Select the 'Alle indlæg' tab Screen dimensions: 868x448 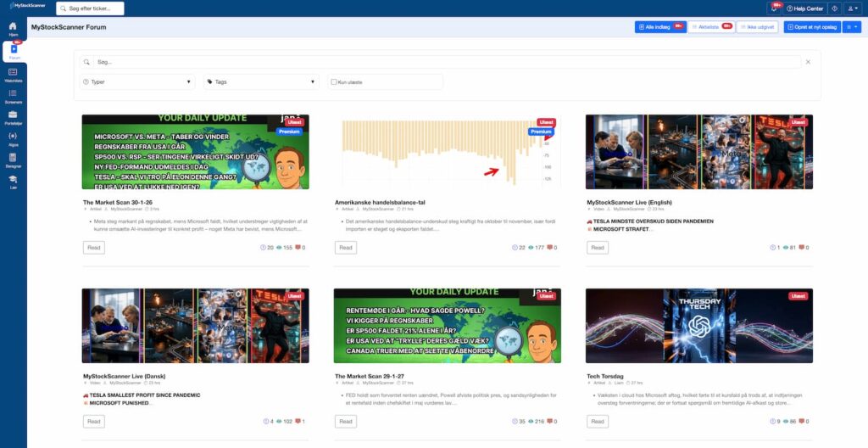659,27
